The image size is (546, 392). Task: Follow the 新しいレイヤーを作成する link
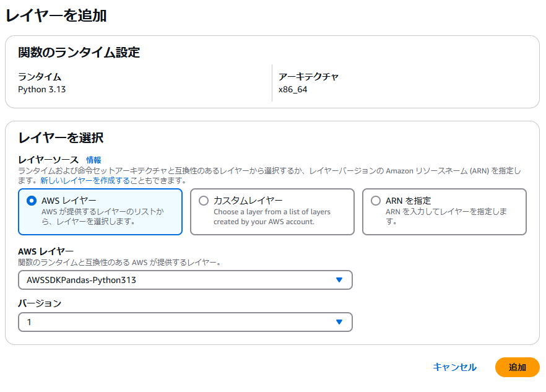pos(85,180)
